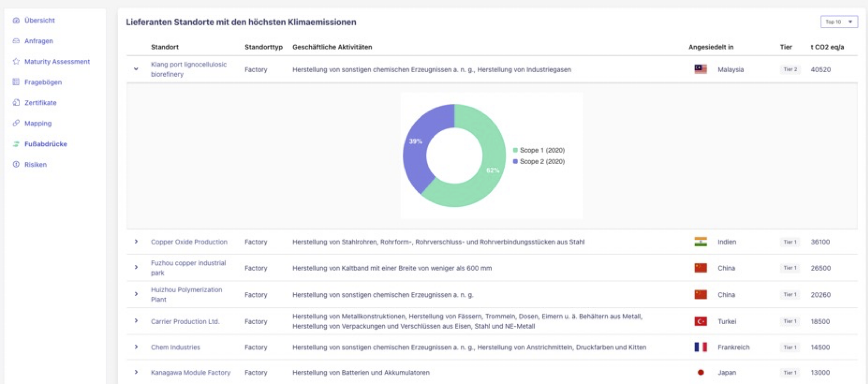Click the green Scope 1 donut segment
868x384 pixels.
coord(486,179)
